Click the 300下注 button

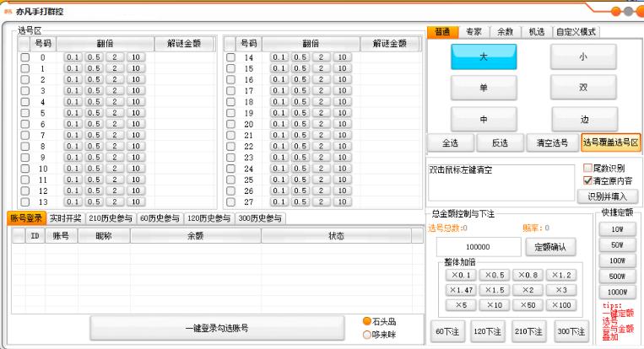coord(571,331)
